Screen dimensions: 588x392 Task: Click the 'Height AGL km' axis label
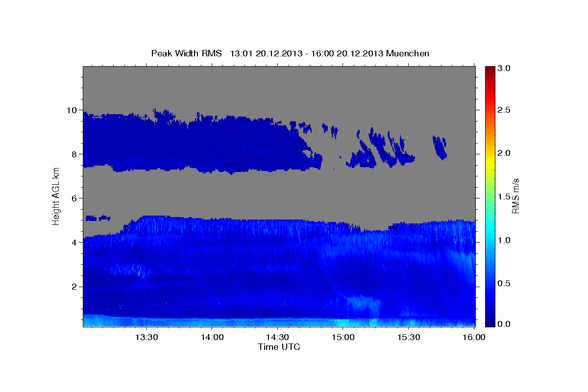(56, 196)
